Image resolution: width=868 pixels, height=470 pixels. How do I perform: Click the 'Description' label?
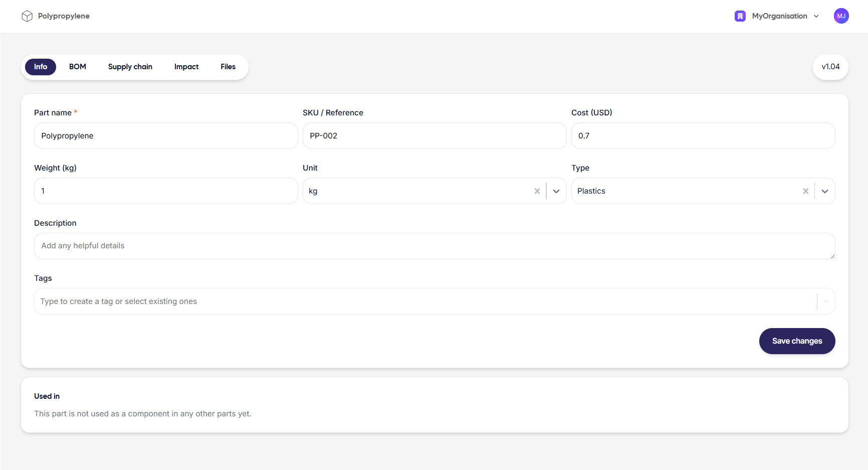coord(55,223)
